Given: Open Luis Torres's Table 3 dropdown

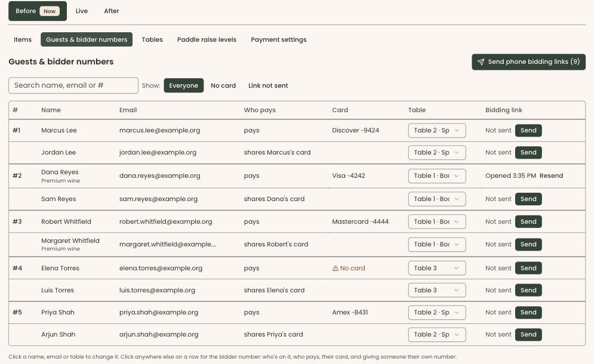Looking at the screenshot, I should (x=437, y=290).
